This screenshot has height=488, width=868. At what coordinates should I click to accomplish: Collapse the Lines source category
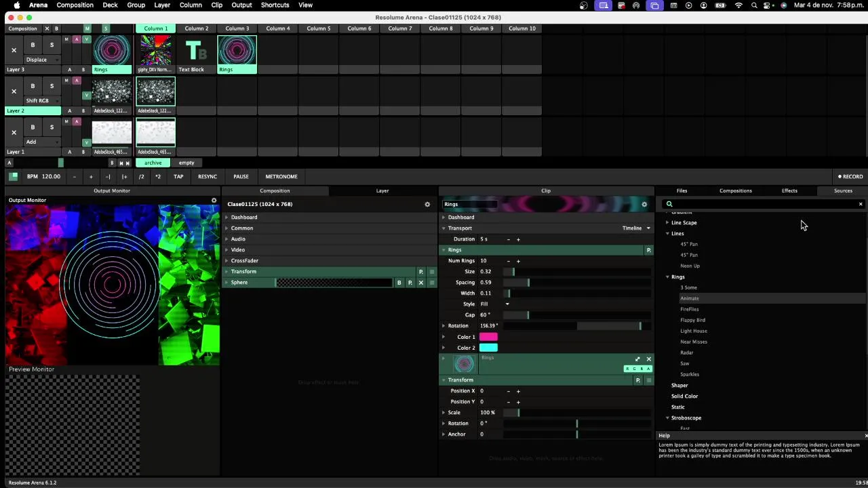coord(667,234)
